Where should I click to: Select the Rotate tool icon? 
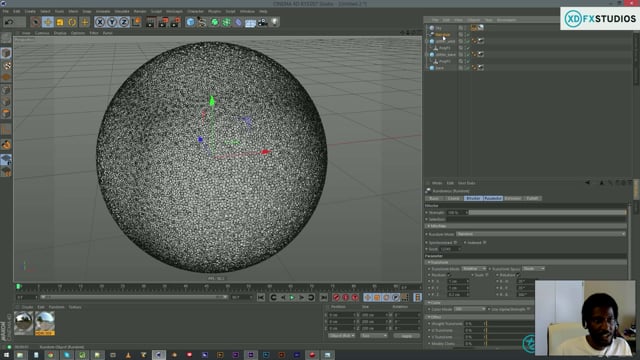tap(72, 22)
